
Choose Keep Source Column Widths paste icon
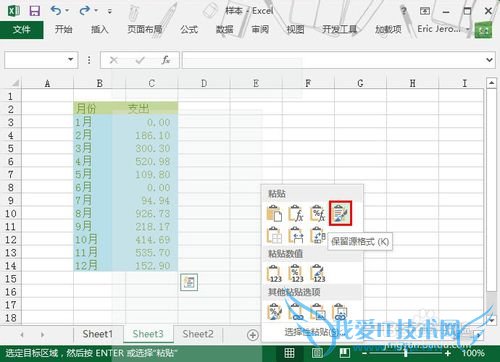[296, 235]
